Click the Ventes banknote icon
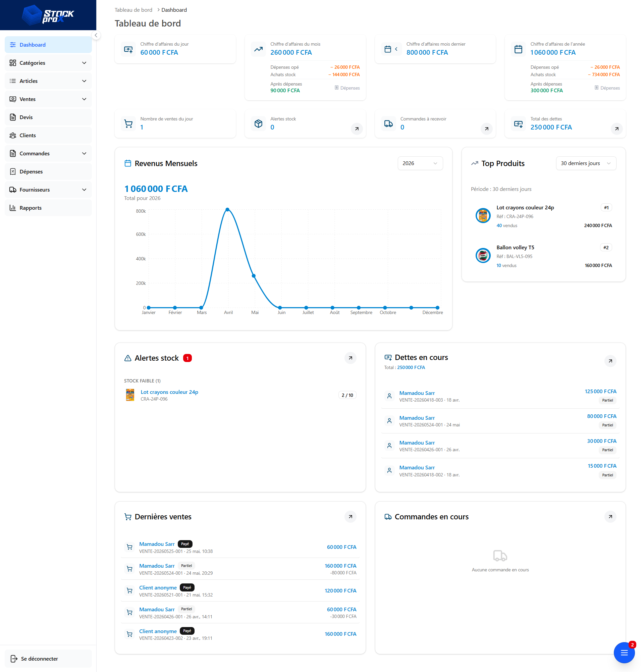This screenshot has width=644, height=672. [x=13, y=99]
